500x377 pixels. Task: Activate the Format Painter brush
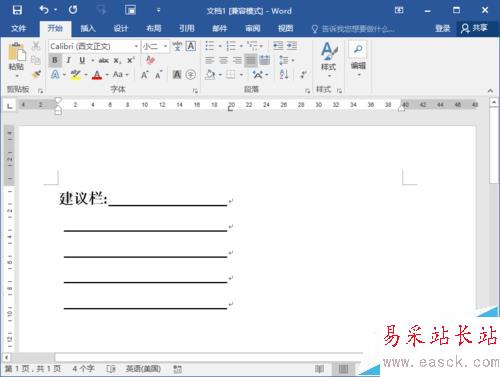(36, 74)
